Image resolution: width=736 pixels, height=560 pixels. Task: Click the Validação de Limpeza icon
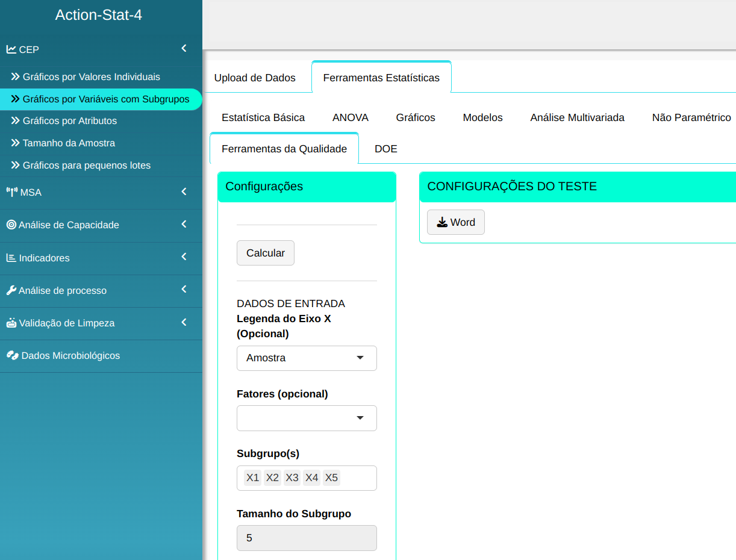(x=11, y=323)
